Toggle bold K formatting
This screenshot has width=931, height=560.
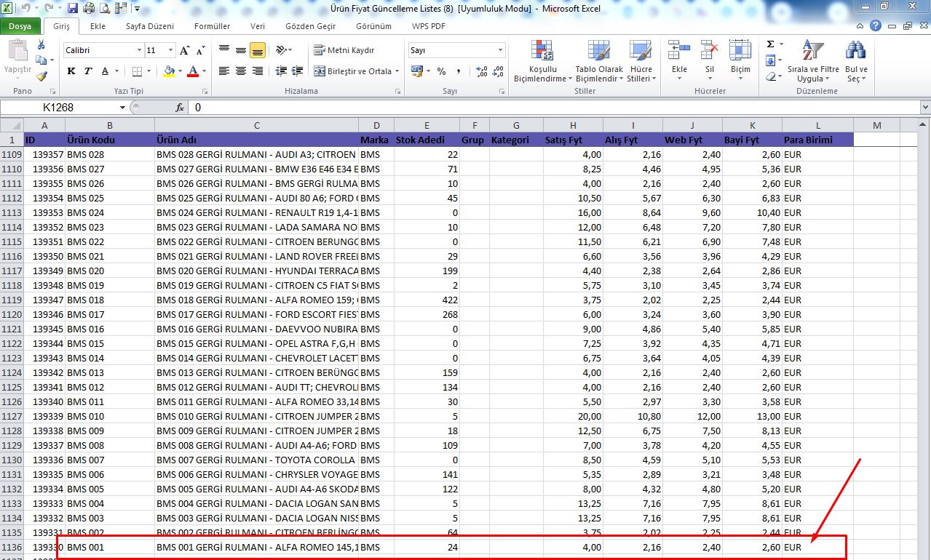(x=71, y=71)
